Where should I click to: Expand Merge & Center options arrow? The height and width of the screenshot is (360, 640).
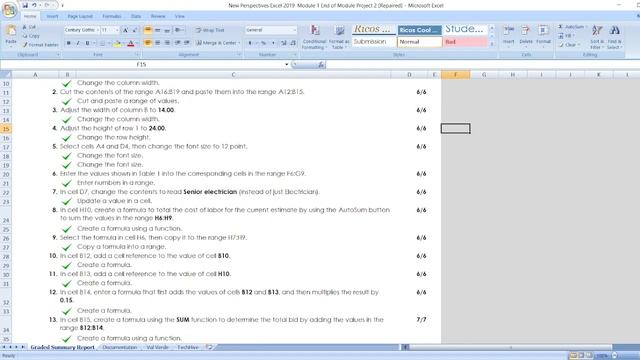coord(239,43)
